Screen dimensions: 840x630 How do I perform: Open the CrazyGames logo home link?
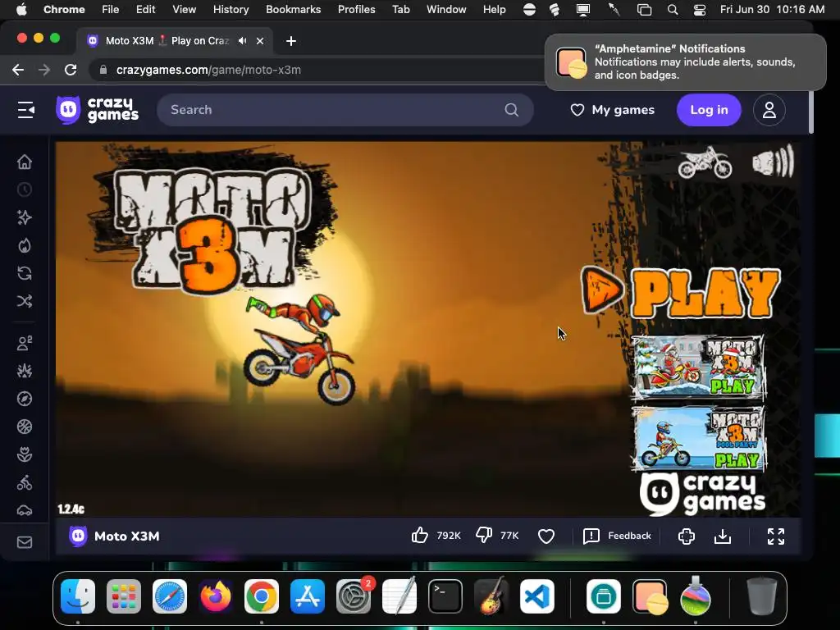pos(98,110)
